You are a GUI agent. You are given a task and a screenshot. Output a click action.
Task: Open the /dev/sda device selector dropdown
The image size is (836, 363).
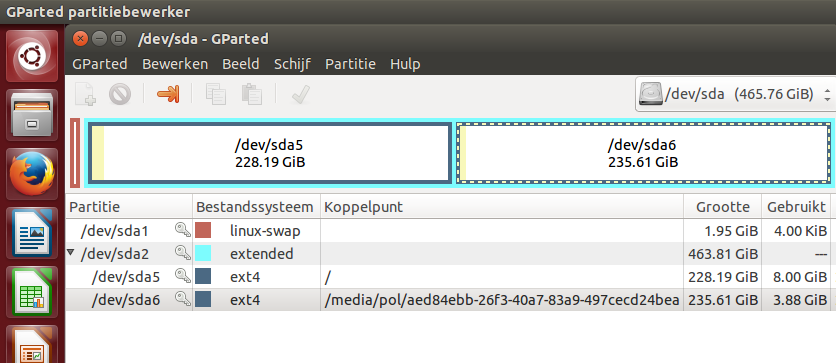pos(735,94)
